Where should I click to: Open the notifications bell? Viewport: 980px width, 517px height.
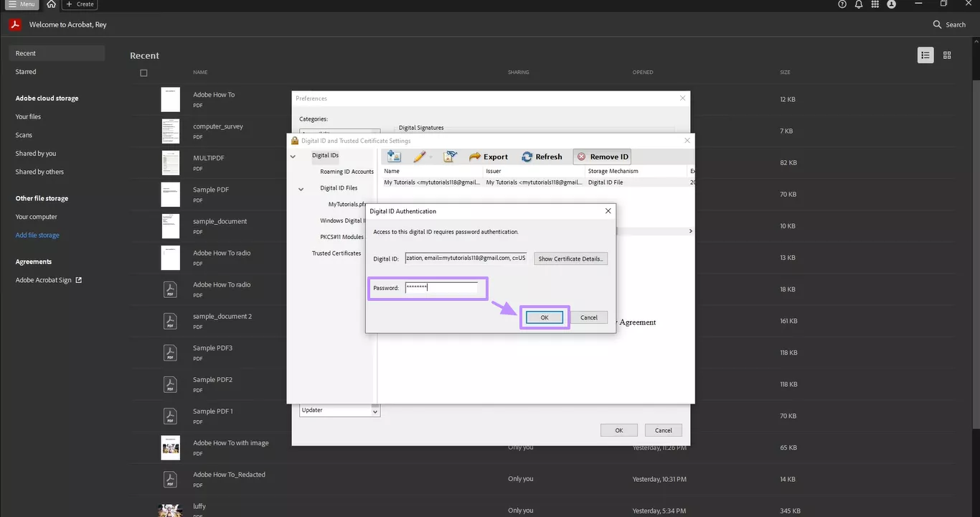pos(859,4)
